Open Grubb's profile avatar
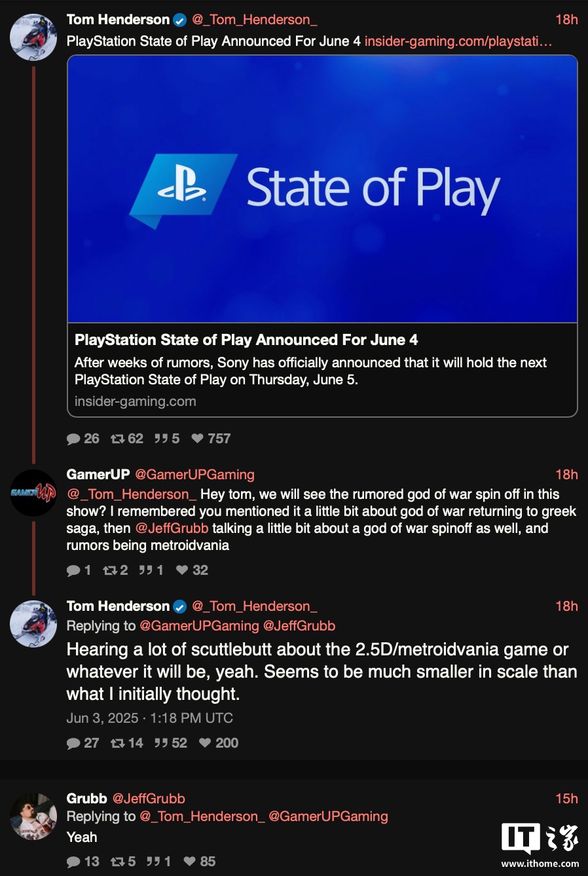This screenshot has height=876, width=588. coord(33,816)
